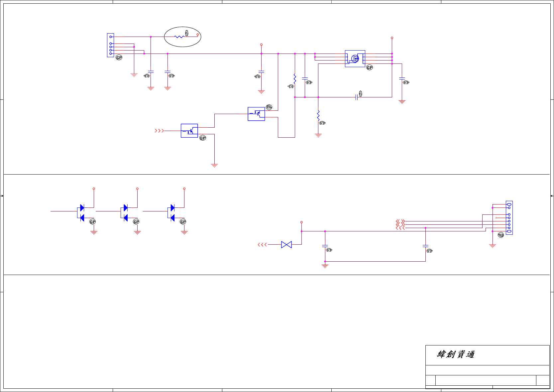Screen dimensions: 554x392
Task: Select the horizontal series capacitor symbol
Action: (x=357, y=97)
